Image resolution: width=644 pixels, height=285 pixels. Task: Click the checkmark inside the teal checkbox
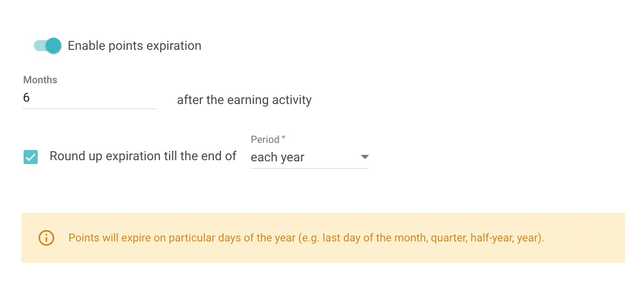pyautogui.click(x=31, y=157)
